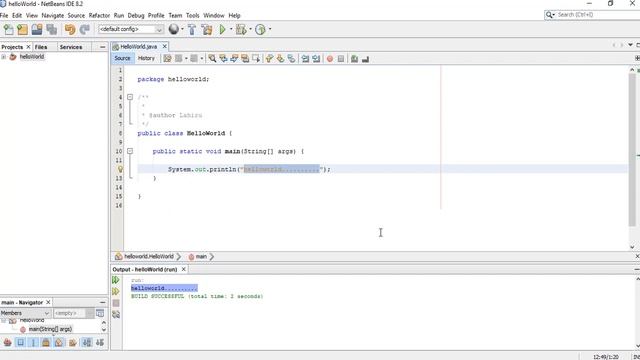
Task: Open the Profile Project dropdown arrow
Action: coord(270,29)
